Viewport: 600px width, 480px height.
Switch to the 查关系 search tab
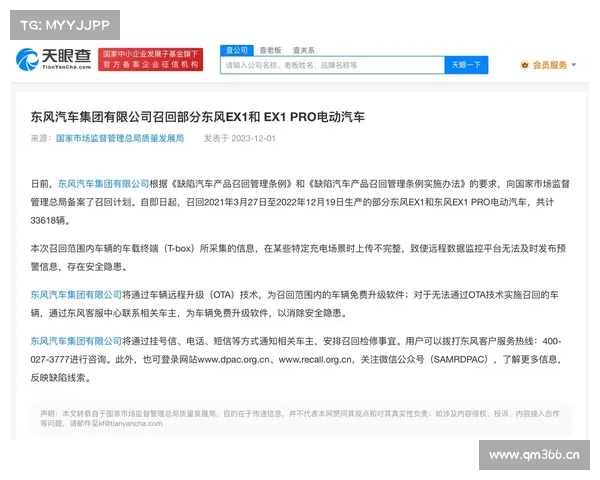(303, 50)
